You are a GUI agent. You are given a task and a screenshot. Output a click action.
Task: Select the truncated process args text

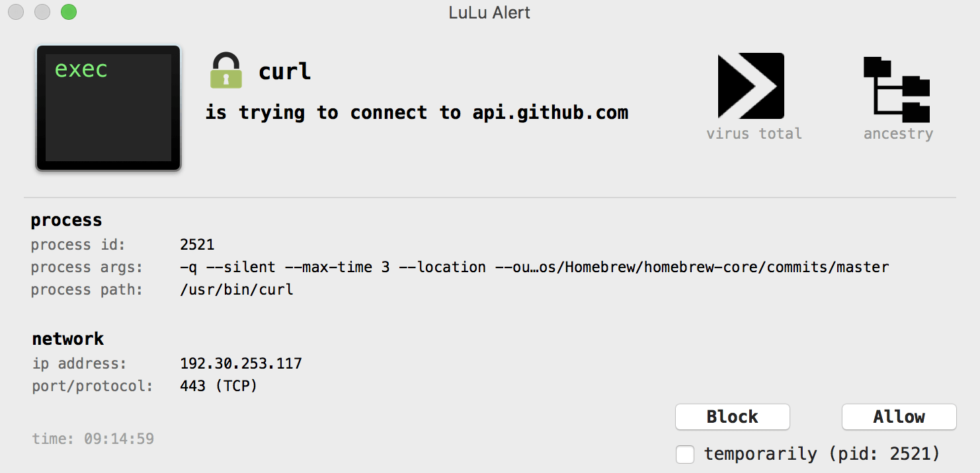534,267
